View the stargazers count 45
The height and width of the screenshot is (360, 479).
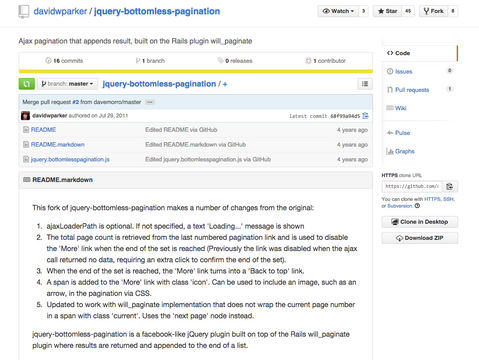point(408,11)
